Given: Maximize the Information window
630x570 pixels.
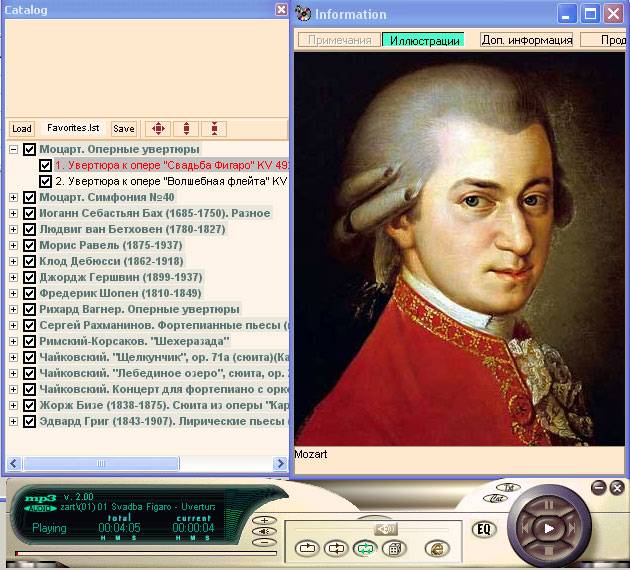Looking at the screenshot, I should pyautogui.click(x=590, y=14).
